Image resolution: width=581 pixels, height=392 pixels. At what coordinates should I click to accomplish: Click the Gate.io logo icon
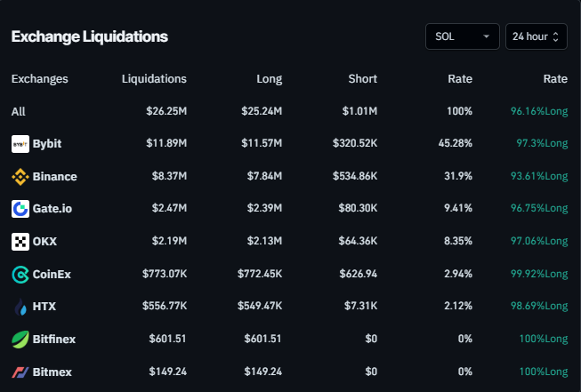(20, 209)
